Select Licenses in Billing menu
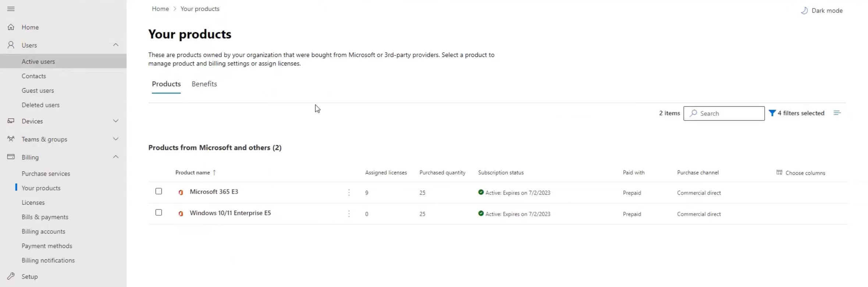The height and width of the screenshot is (287, 868). click(x=33, y=202)
